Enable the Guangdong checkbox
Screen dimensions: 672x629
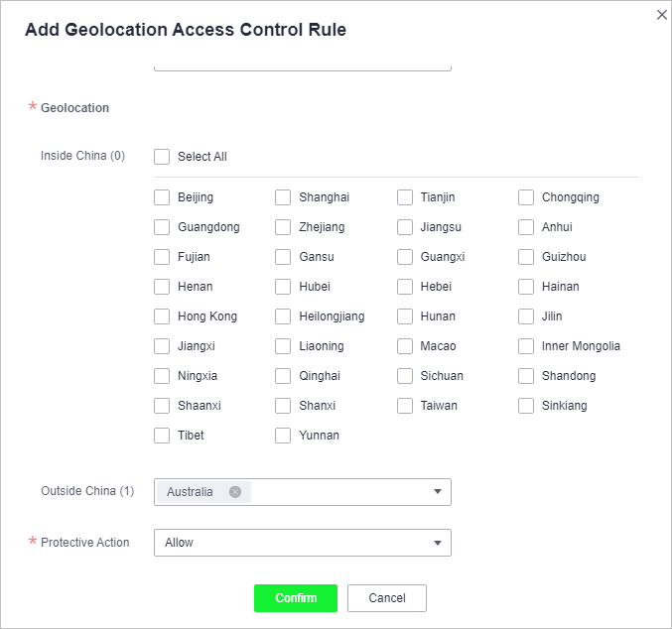tap(162, 227)
